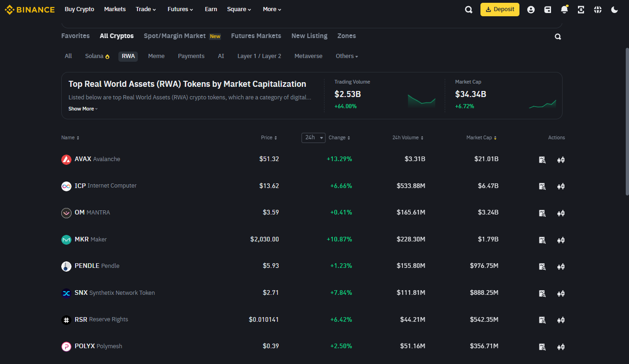The width and height of the screenshot is (629, 364).
Task: Select the Metaverse category filter
Action: click(x=308, y=56)
